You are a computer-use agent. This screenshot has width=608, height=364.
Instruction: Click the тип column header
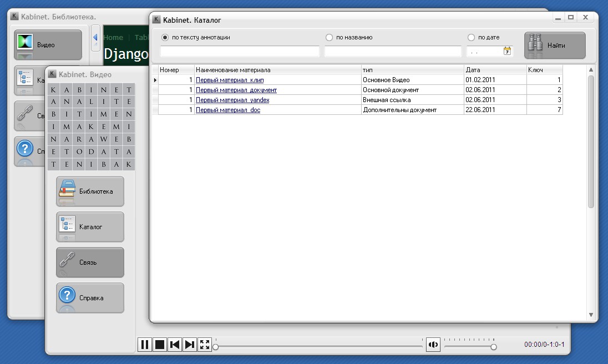coord(412,70)
